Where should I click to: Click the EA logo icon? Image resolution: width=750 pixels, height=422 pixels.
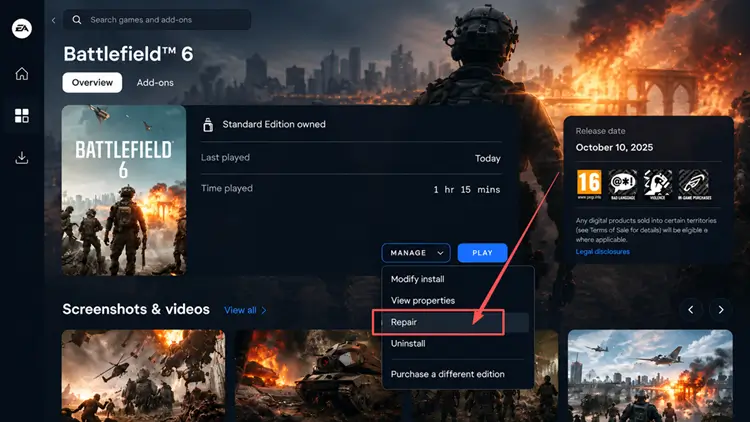pyautogui.click(x=22, y=29)
